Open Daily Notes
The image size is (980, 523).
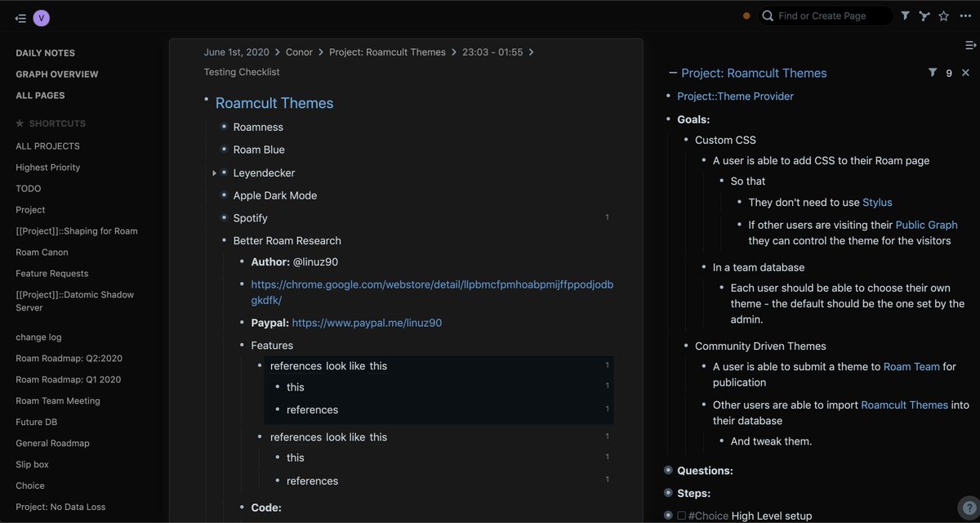click(x=45, y=53)
